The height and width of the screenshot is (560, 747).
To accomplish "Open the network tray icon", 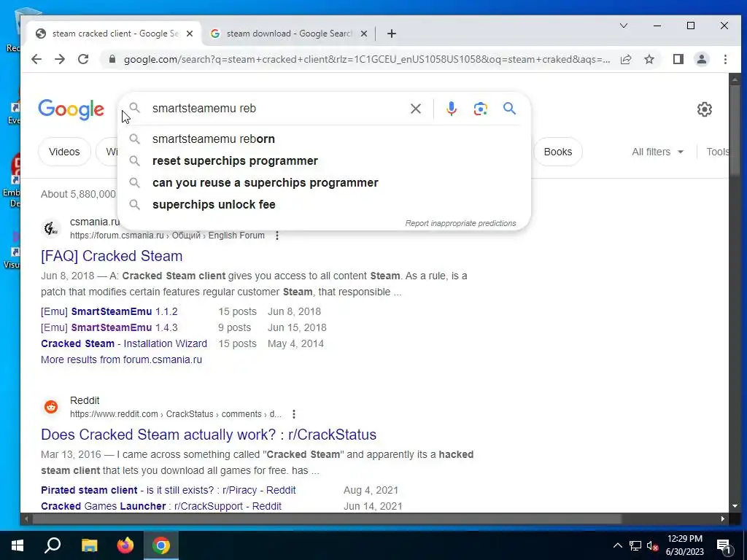I will [635, 545].
